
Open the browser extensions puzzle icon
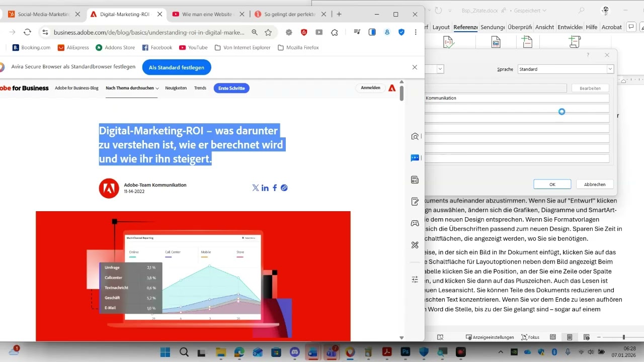tap(335, 32)
